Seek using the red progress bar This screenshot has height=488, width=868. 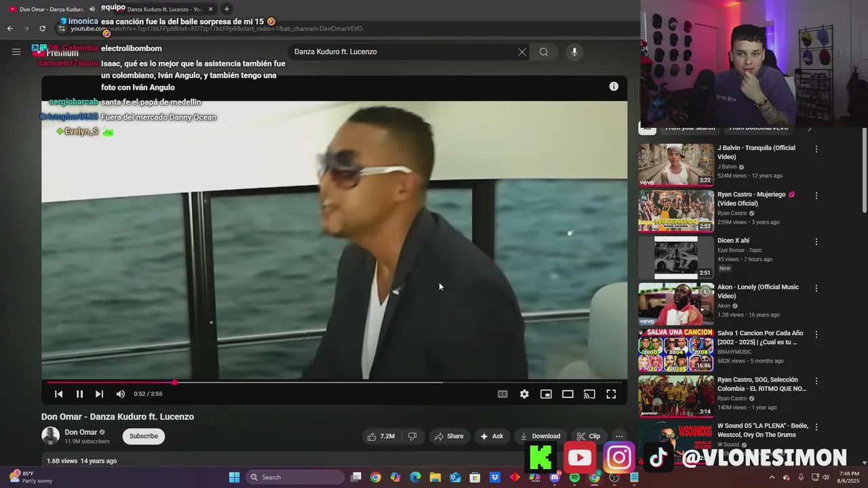pos(334,382)
